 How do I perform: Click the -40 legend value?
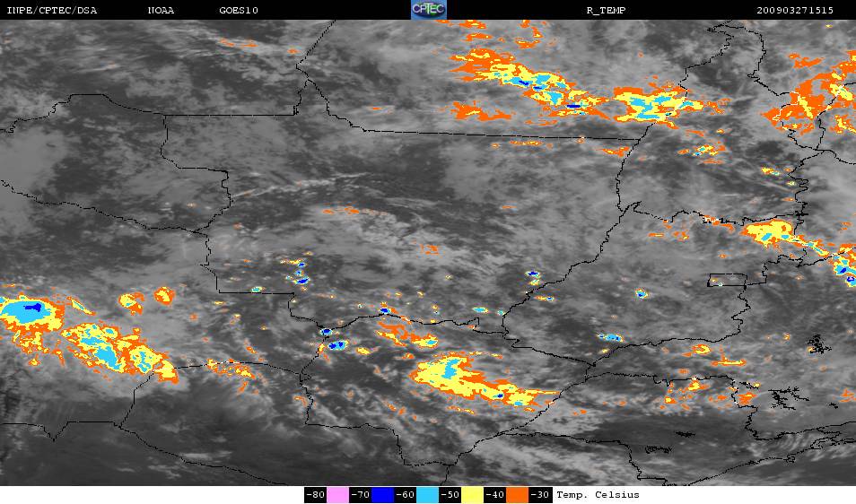(x=494, y=495)
